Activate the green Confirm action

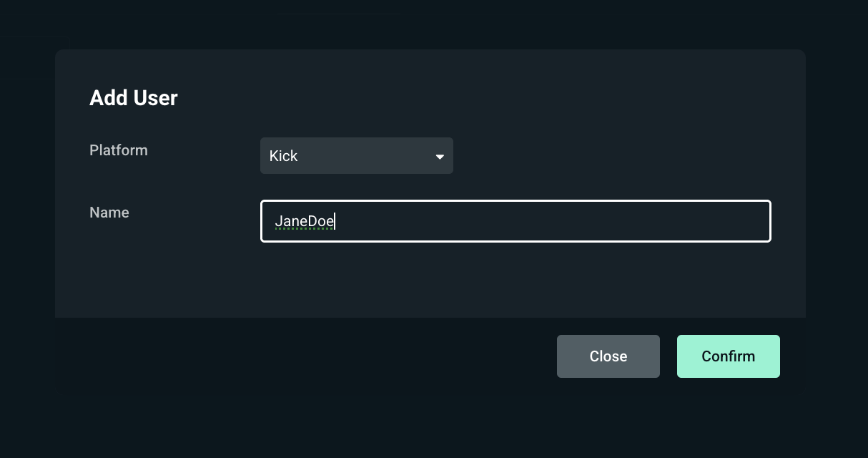point(728,356)
